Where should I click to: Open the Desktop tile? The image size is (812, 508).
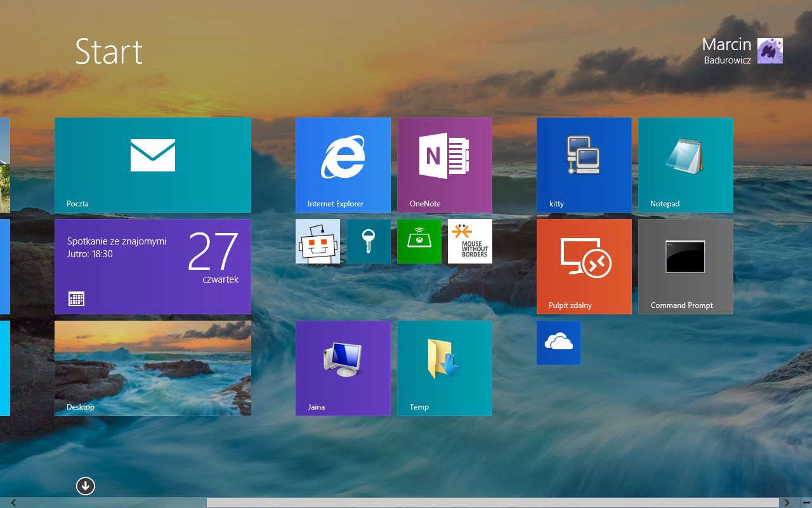[x=153, y=368]
